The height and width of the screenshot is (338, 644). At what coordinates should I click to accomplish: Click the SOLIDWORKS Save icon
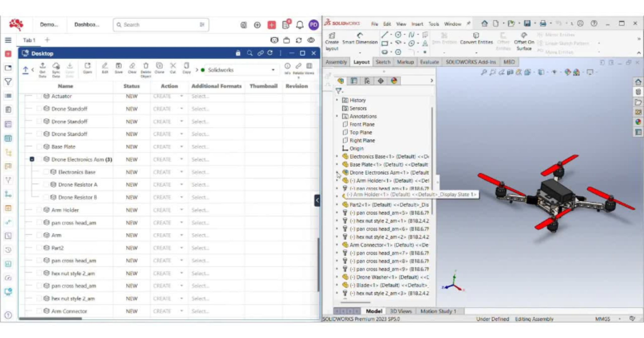(527, 24)
